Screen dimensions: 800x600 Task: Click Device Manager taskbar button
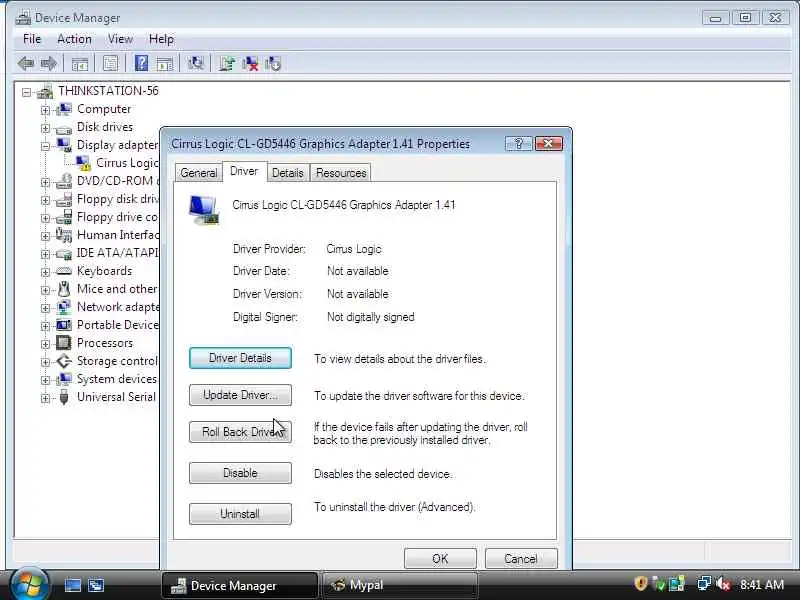pyautogui.click(x=240, y=585)
